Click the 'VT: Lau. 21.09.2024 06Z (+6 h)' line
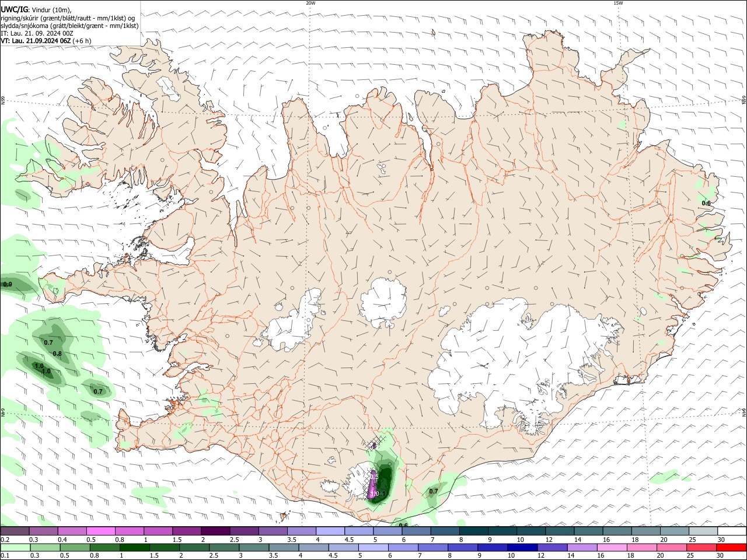 coord(46,41)
